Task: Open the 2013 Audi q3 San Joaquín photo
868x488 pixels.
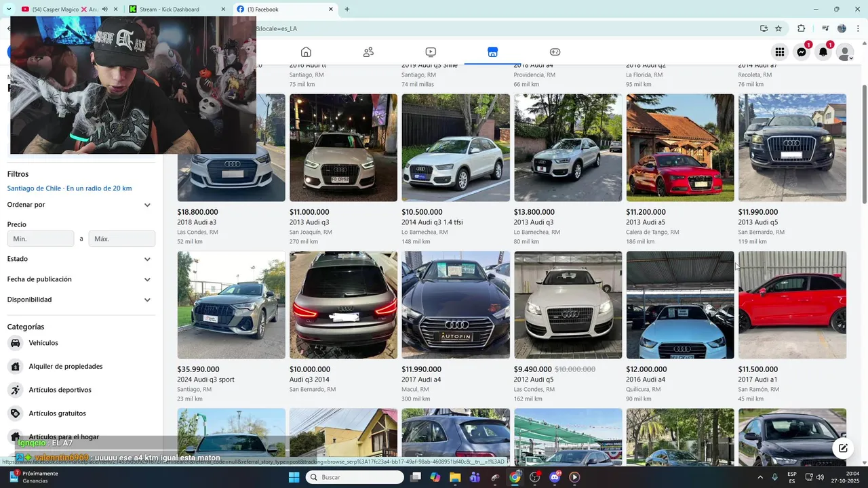Action: (x=343, y=148)
